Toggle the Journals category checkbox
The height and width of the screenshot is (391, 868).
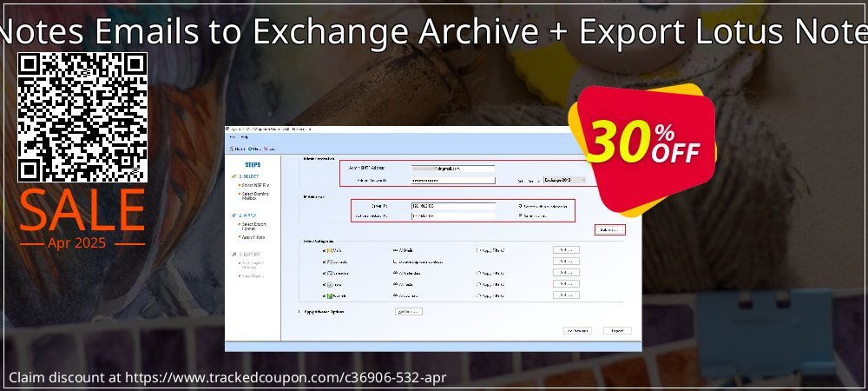coord(324,295)
